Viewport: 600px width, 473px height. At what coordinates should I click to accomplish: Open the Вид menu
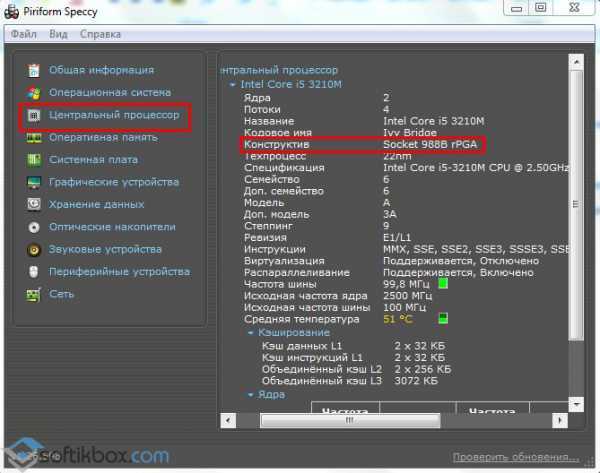tap(58, 34)
